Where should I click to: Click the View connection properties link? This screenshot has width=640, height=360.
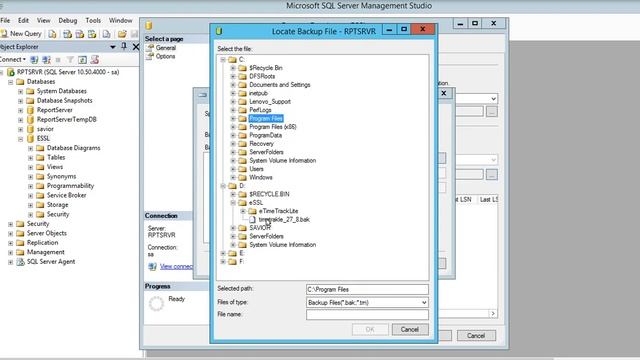176,267
